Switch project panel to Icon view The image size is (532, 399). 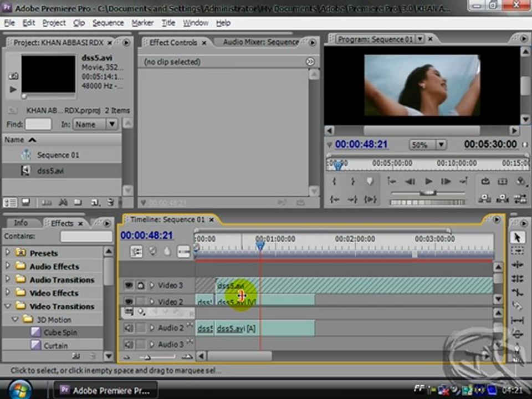click(x=25, y=203)
